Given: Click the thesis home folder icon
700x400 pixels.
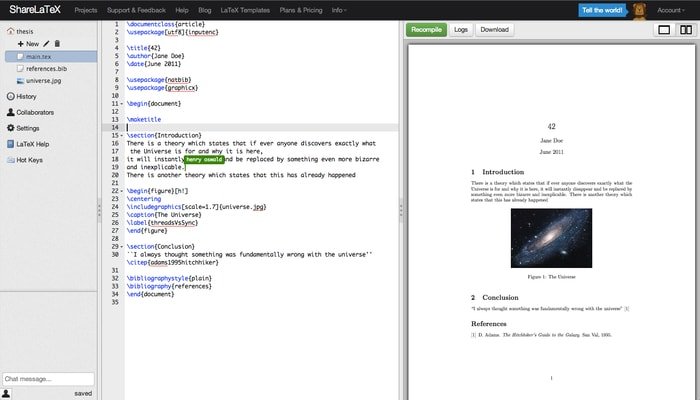Looking at the screenshot, I should [11, 31].
